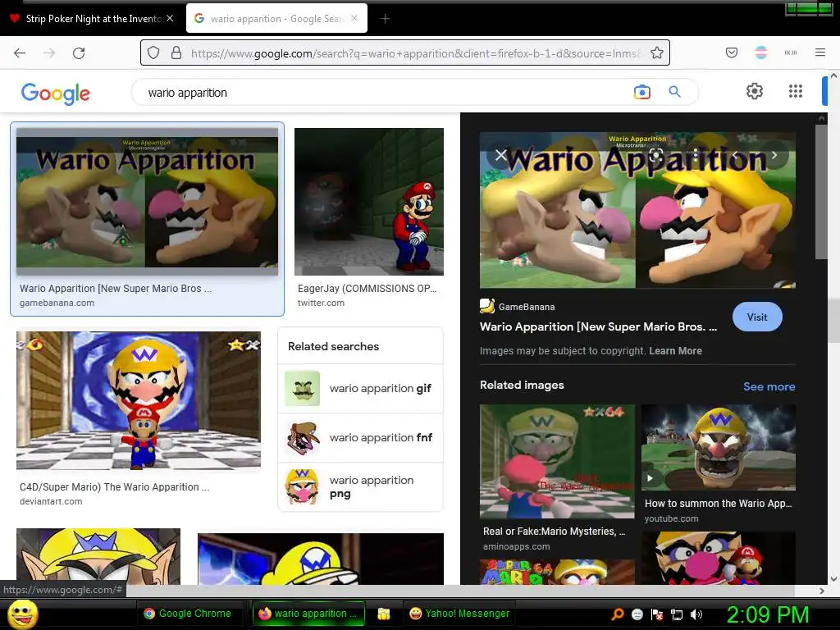Open the smiley start button
The image size is (840, 630).
(x=22, y=614)
